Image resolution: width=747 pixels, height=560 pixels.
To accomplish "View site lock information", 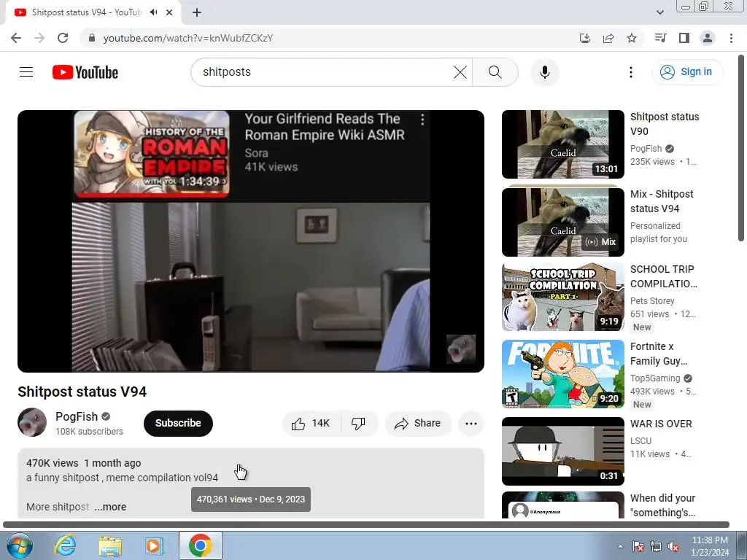I will (91, 38).
